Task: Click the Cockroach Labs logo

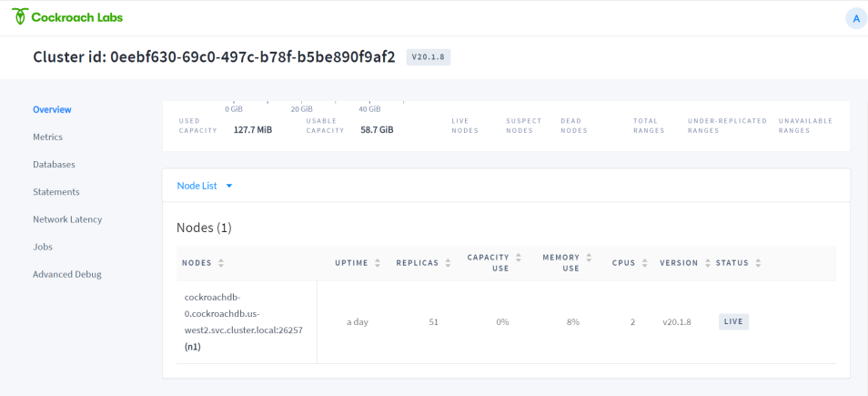Action: coord(67,17)
